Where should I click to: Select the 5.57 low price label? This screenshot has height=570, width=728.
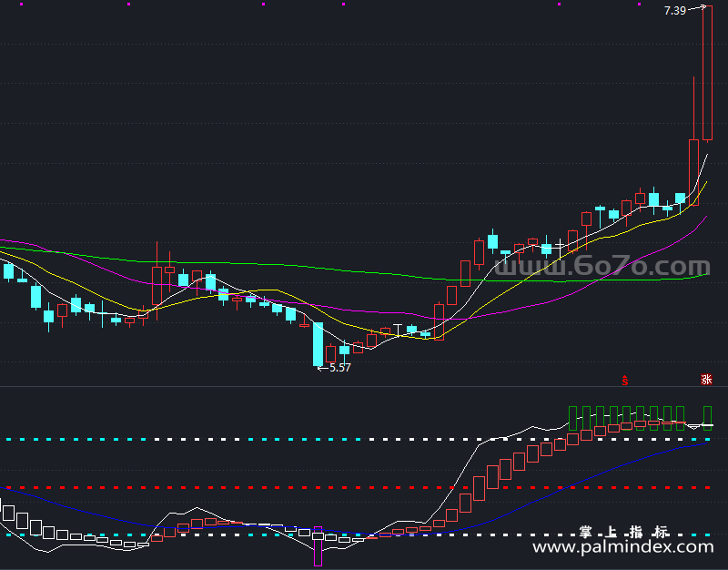click(x=340, y=368)
